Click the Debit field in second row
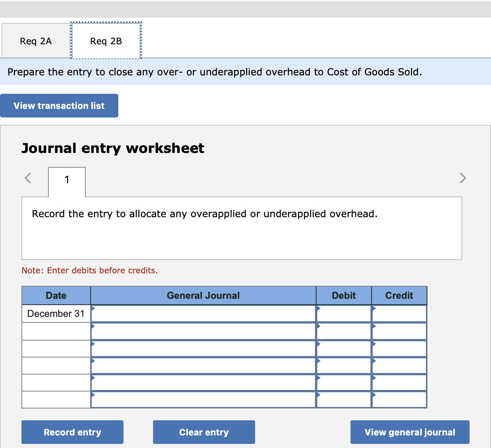This screenshot has height=448, width=491. point(344,331)
